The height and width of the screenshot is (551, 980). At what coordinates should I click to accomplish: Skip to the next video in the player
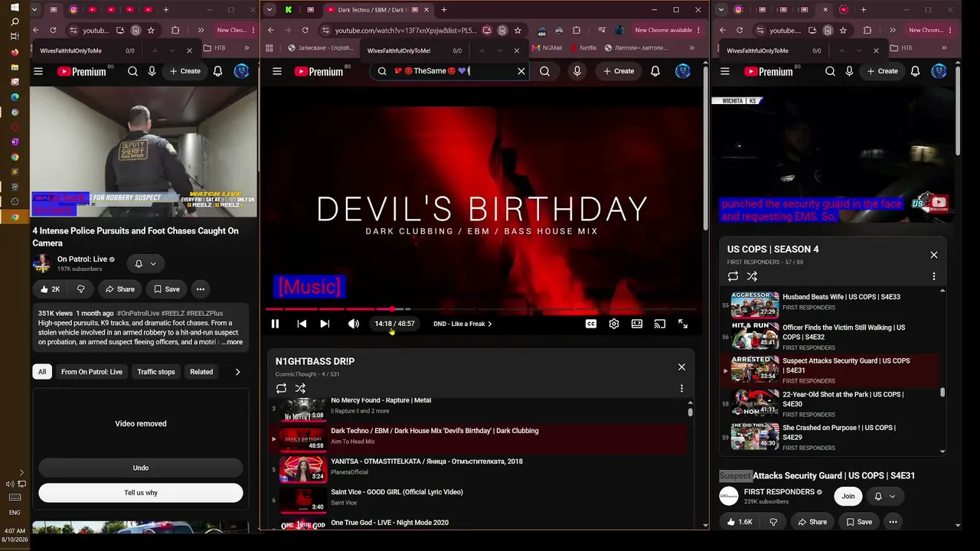point(325,324)
